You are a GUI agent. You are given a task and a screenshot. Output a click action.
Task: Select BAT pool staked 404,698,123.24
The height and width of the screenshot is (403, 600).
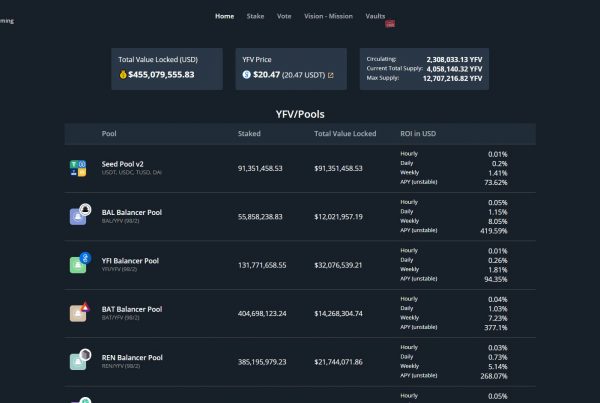point(262,313)
